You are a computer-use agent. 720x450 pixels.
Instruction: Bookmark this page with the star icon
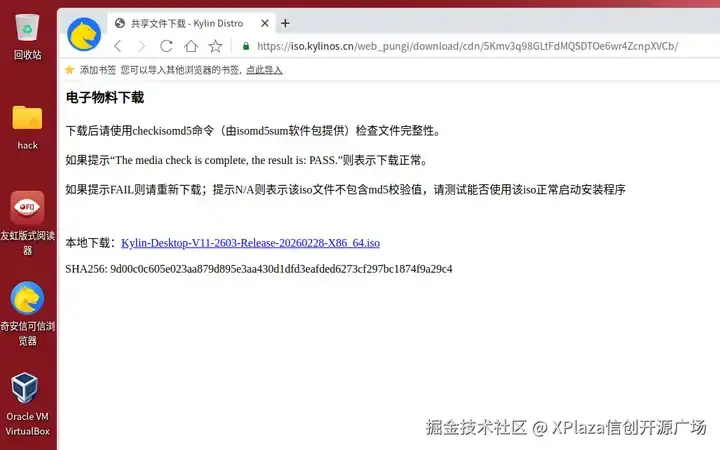coord(215,46)
